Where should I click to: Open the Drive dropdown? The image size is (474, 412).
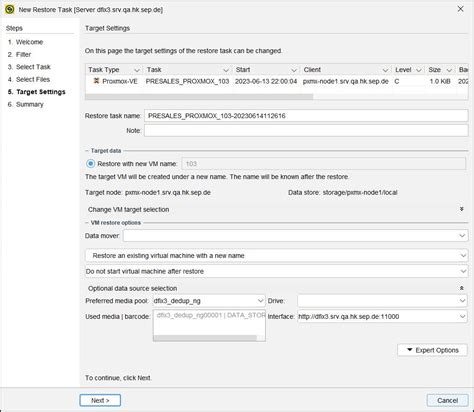(x=382, y=301)
